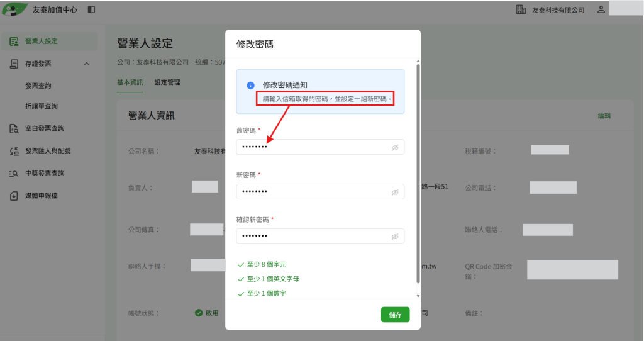
Task: Click the company building icon in header
Action: coord(521,9)
